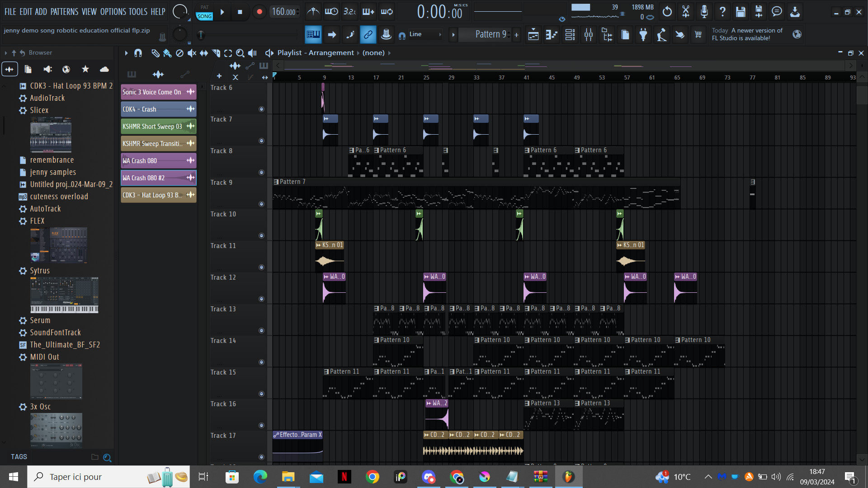This screenshot has width=868, height=488.
Task: Switch to SONG mode
Action: [x=204, y=16]
